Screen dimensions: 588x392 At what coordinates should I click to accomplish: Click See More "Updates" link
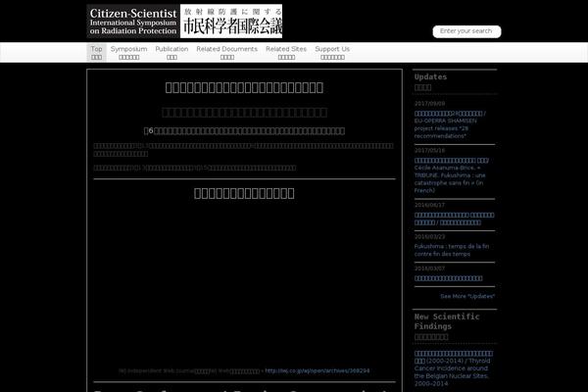[x=467, y=296]
